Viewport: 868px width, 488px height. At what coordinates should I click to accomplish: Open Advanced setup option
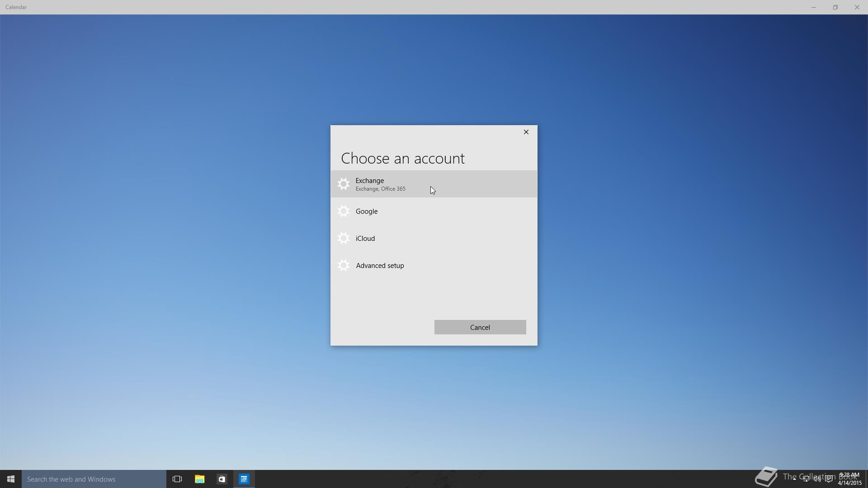tap(434, 265)
